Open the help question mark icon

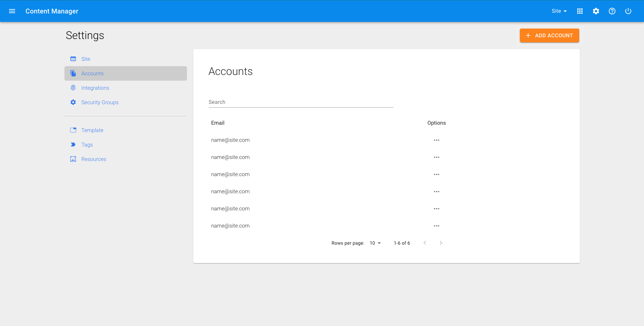[x=612, y=11]
